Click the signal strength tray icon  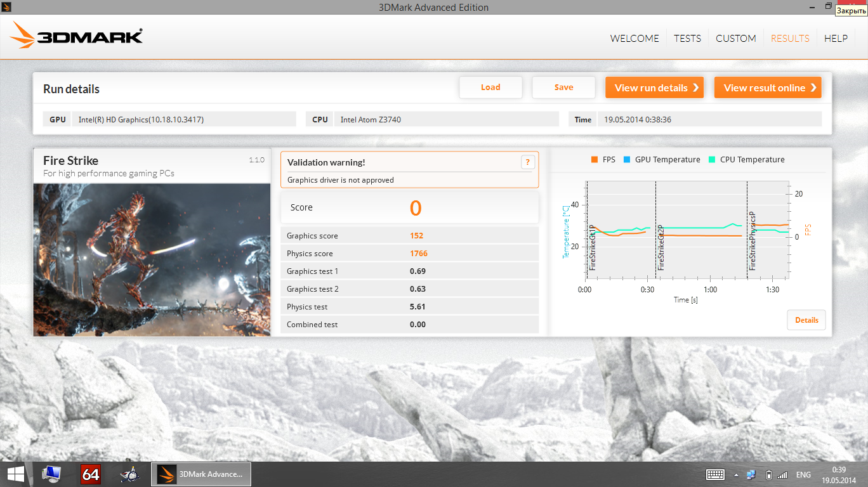click(782, 474)
